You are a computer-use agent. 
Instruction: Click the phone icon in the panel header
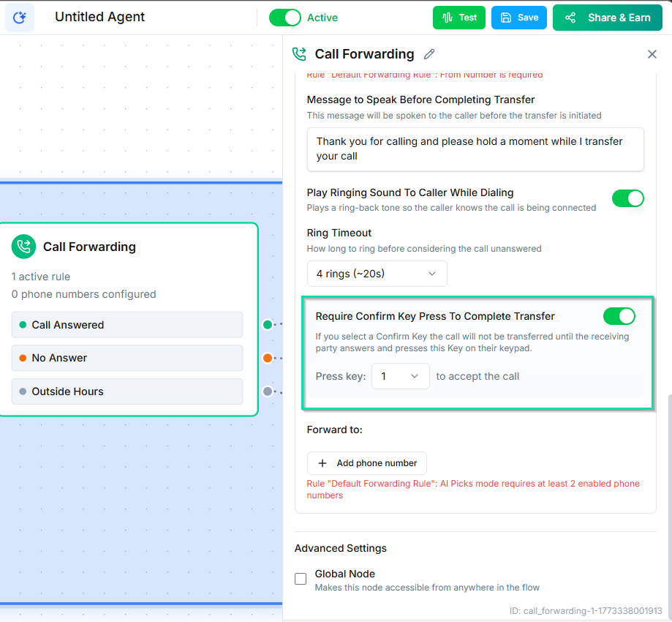(299, 54)
